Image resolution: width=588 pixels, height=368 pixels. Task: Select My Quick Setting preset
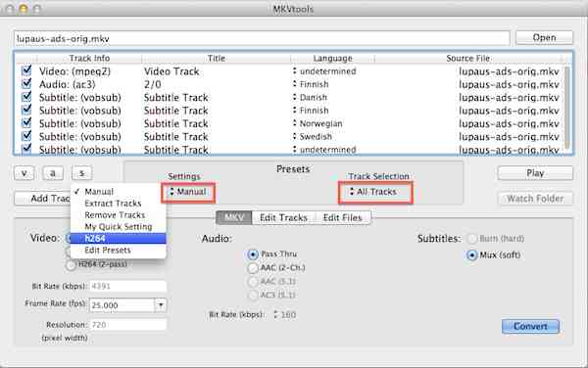pyautogui.click(x=119, y=226)
